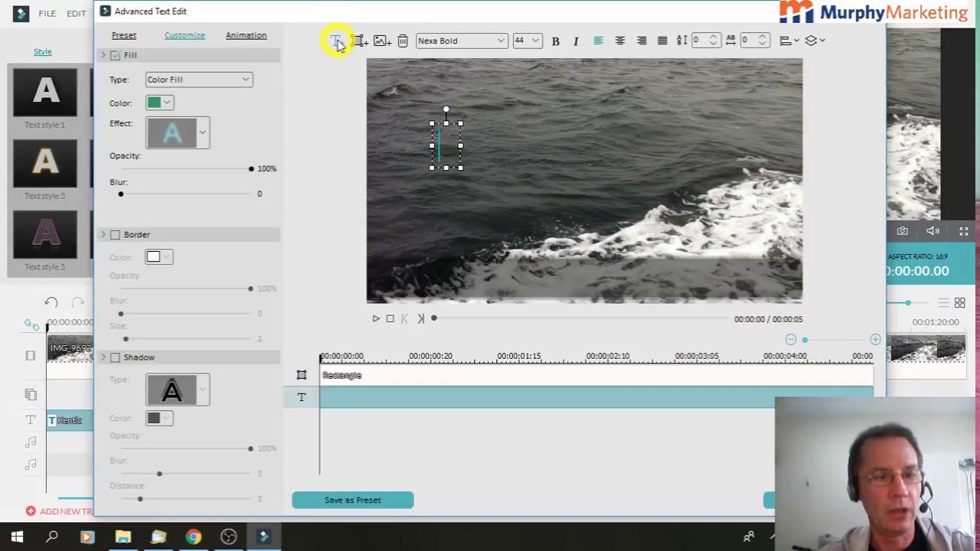
Task: Open Chrome from the taskbar
Action: pos(193,536)
